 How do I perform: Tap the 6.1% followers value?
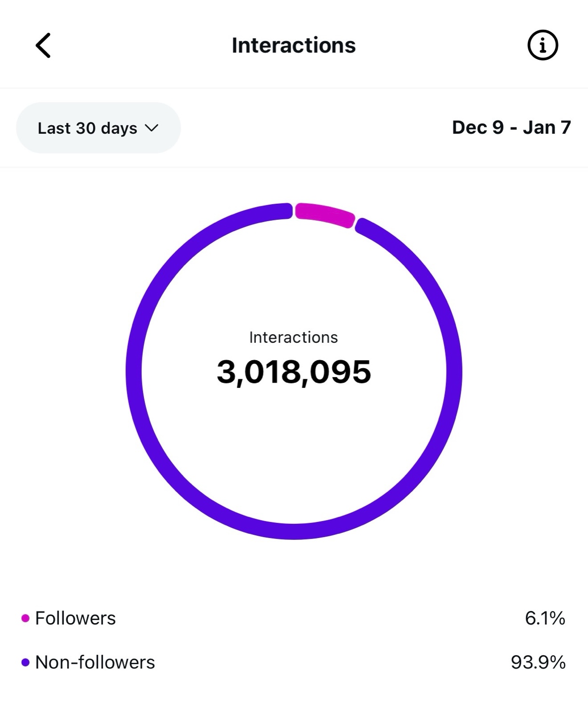(x=545, y=618)
